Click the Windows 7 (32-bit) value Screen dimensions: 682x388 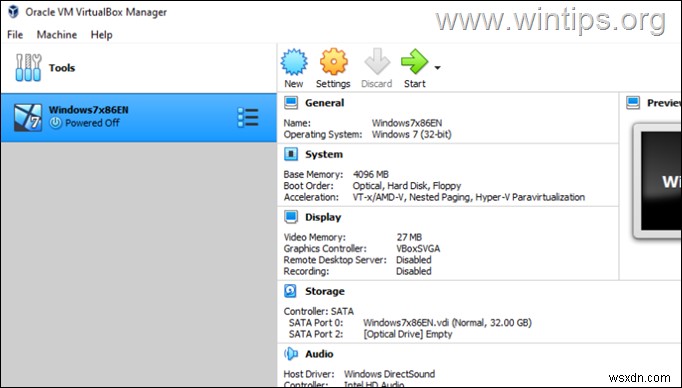click(411, 134)
